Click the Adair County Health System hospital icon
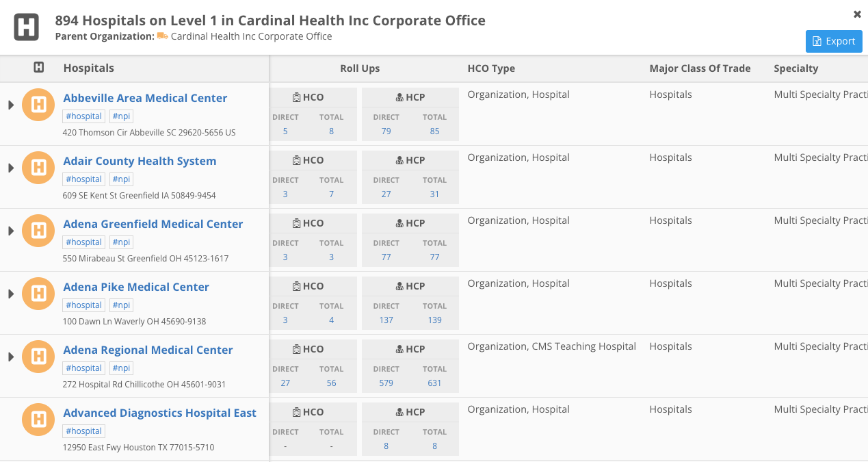Image resolution: width=868 pixels, height=462 pixels. pos(39,168)
